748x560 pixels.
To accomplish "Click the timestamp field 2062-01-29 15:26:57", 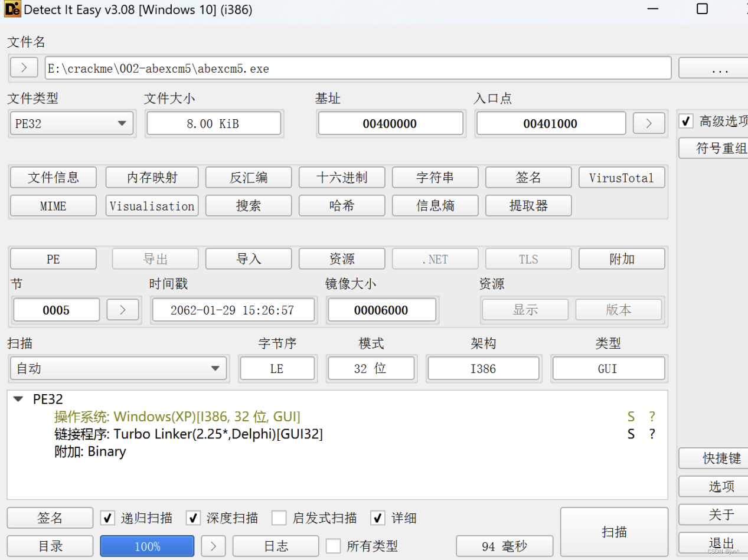I will coord(233,310).
